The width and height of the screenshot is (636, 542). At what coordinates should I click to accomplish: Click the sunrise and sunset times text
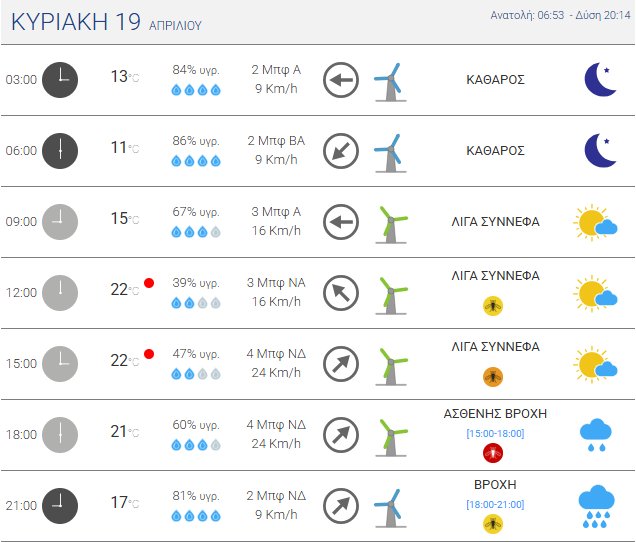coord(558,16)
